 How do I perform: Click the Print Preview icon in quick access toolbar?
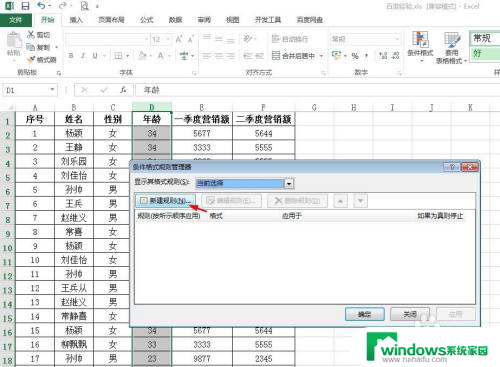pos(85,6)
